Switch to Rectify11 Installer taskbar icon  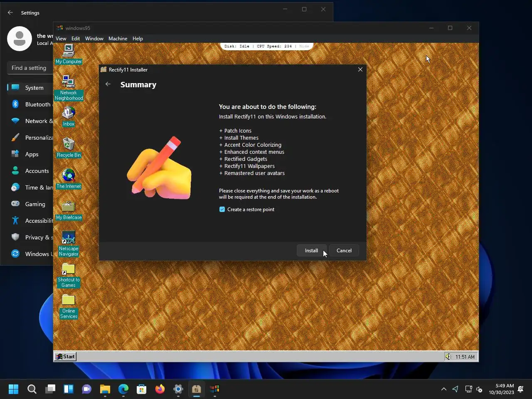pyautogui.click(x=197, y=389)
